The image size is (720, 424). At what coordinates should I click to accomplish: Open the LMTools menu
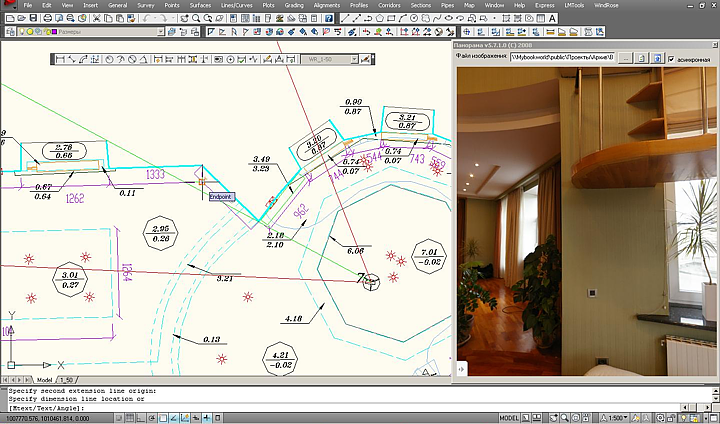point(574,6)
